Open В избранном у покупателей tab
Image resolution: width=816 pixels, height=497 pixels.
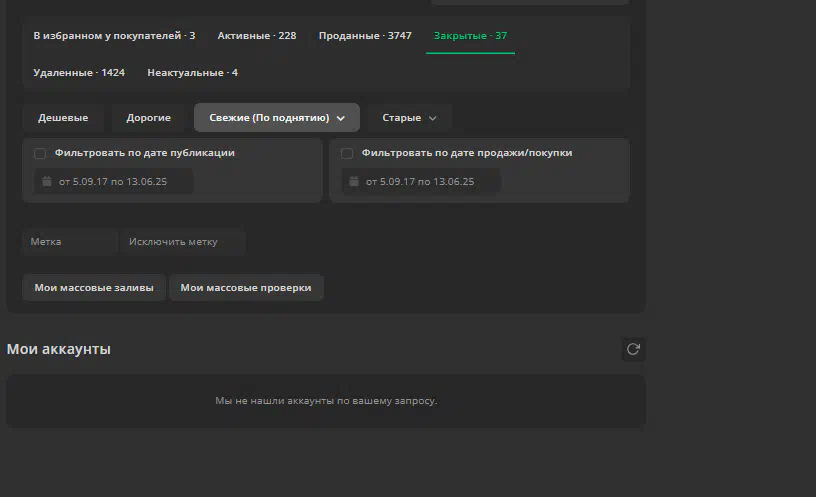[x=114, y=35]
